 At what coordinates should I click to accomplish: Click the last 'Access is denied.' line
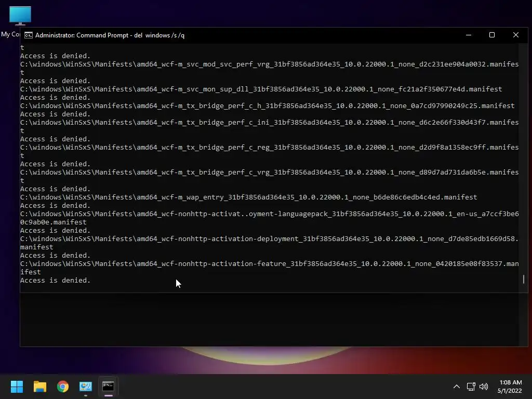(55, 280)
